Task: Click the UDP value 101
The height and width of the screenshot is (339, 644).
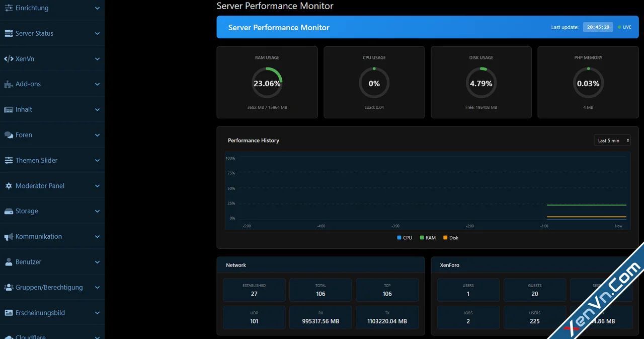Action: [x=254, y=321]
